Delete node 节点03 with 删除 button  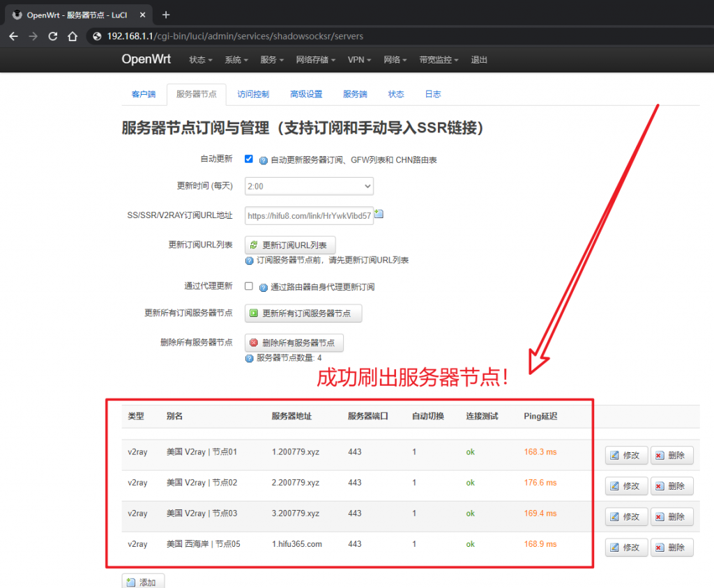[x=671, y=516]
